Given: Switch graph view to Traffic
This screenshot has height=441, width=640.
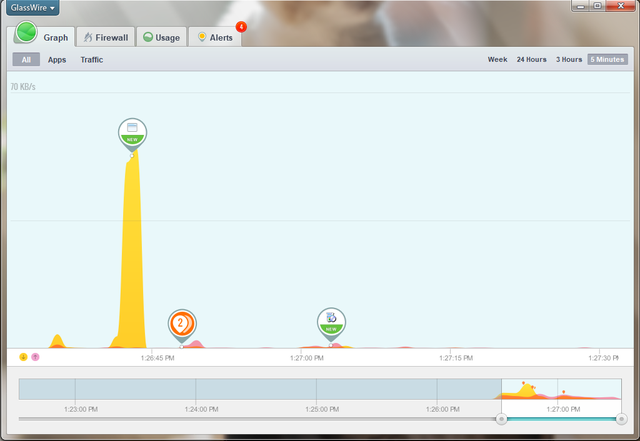Looking at the screenshot, I should coord(92,60).
